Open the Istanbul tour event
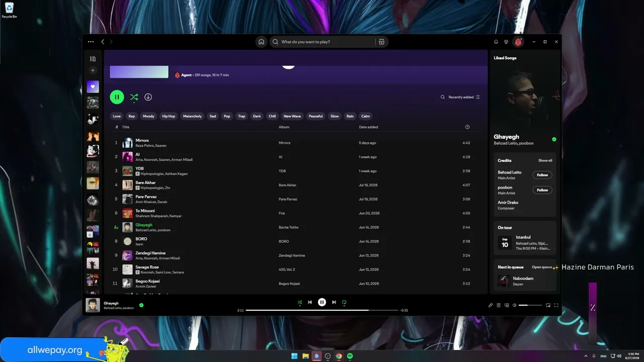Screen dimensions: 644x362 (x=525, y=243)
